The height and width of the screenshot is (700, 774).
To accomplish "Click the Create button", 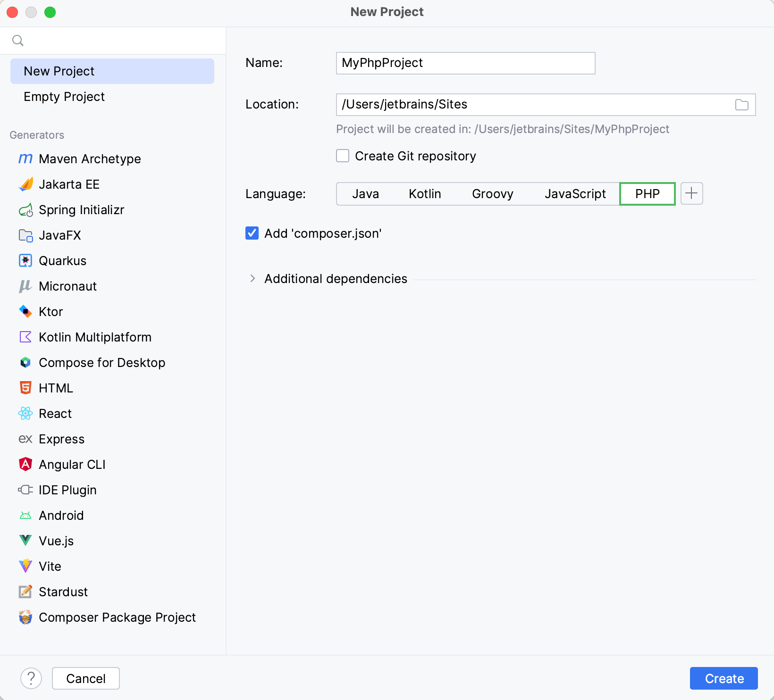I will tap(724, 678).
